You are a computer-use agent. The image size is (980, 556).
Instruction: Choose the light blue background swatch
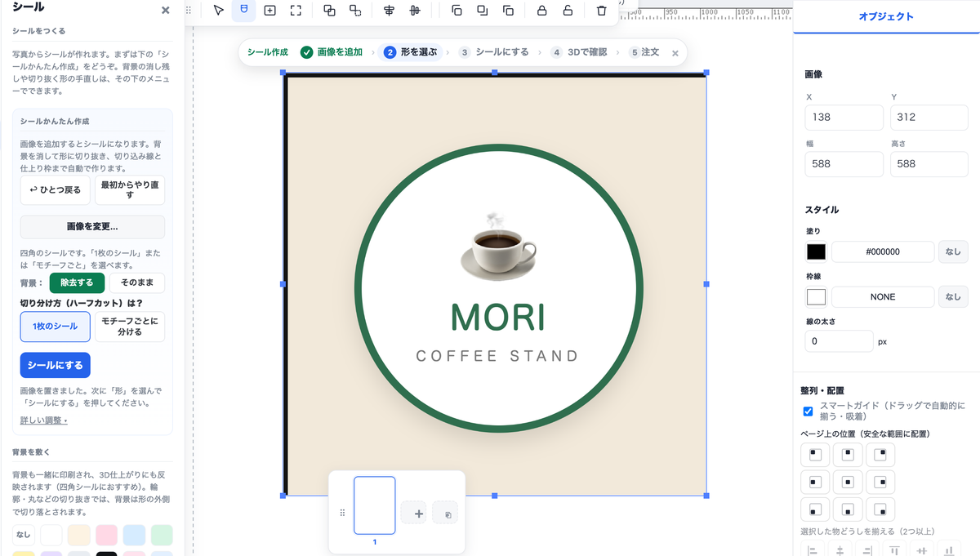[x=134, y=535]
